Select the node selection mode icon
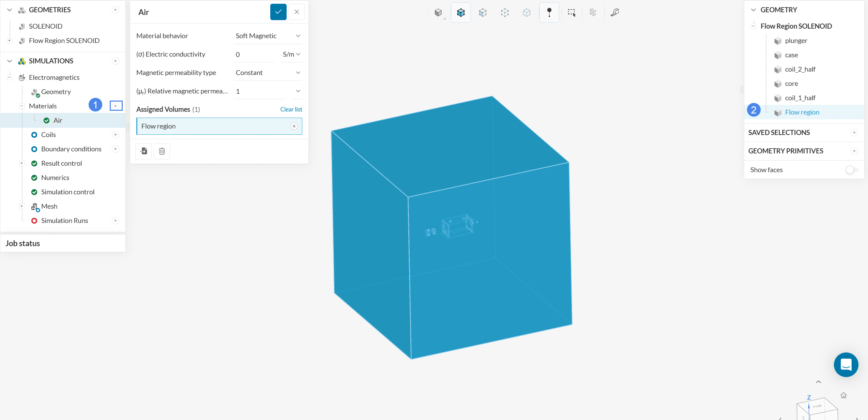This screenshot has width=868, height=420. pos(527,13)
